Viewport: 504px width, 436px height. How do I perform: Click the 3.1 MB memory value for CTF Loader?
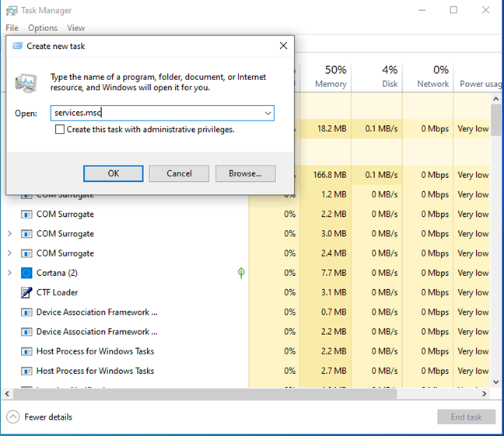point(334,292)
